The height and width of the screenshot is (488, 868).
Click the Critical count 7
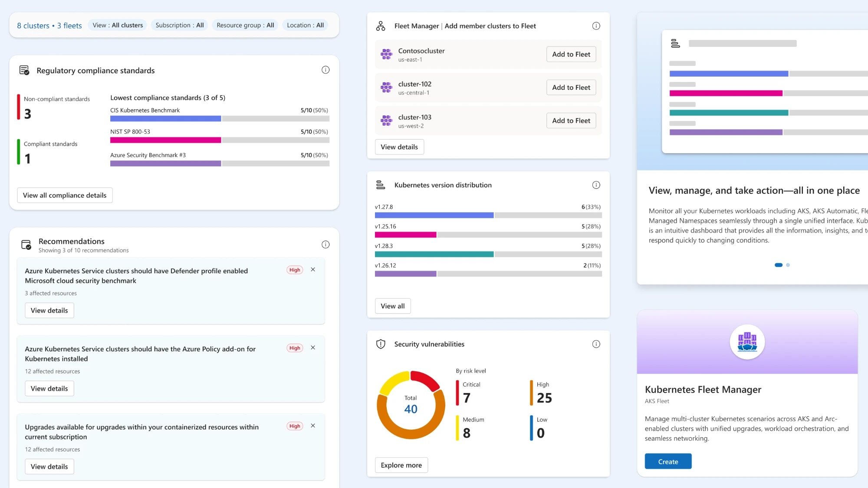[467, 398]
